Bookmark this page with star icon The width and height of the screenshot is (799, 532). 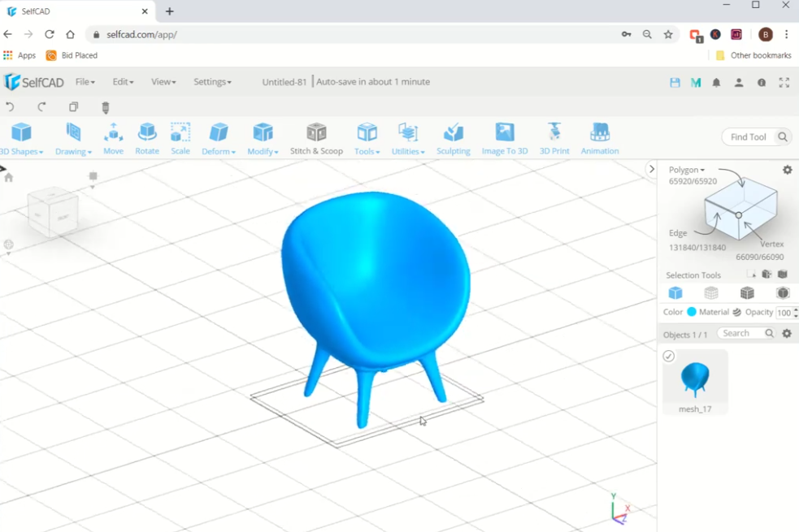(668, 34)
